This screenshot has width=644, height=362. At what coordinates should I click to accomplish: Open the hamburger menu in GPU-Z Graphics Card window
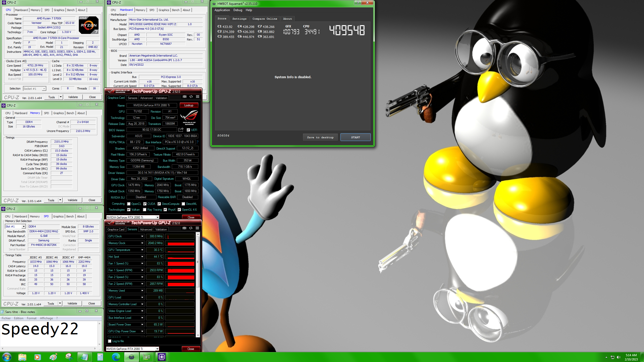tap(197, 97)
